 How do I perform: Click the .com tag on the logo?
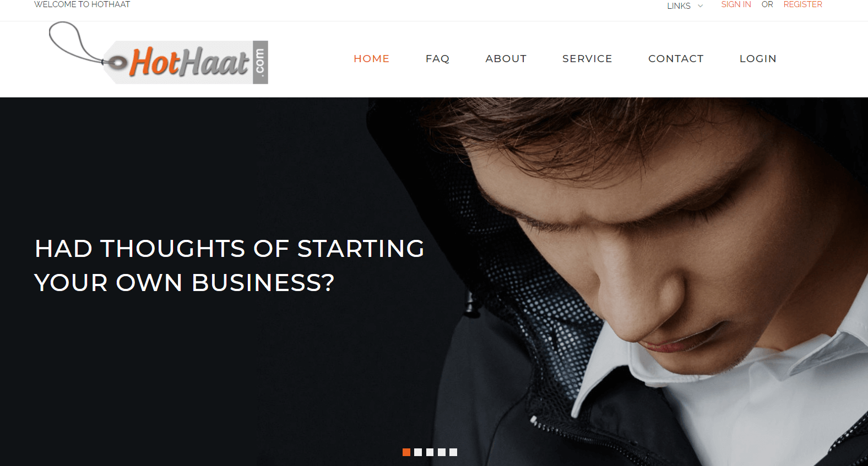coord(261,62)
